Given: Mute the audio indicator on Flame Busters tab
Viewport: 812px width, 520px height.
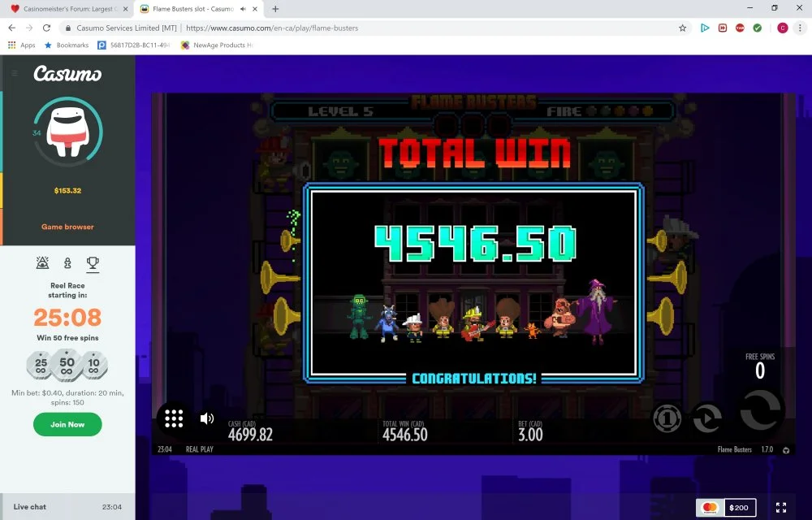Looking at the screenshot, I should coord(243,9).
